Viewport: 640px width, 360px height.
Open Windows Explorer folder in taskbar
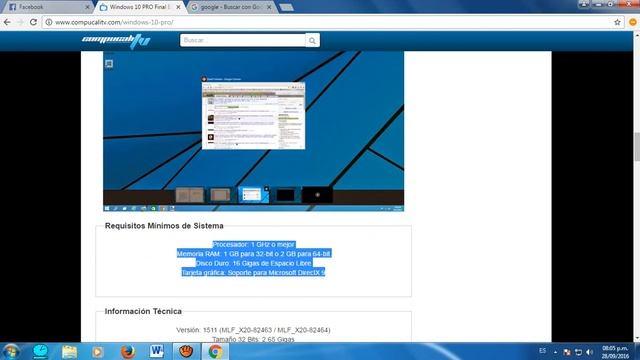pyautogui.click(x=69, y=351)
